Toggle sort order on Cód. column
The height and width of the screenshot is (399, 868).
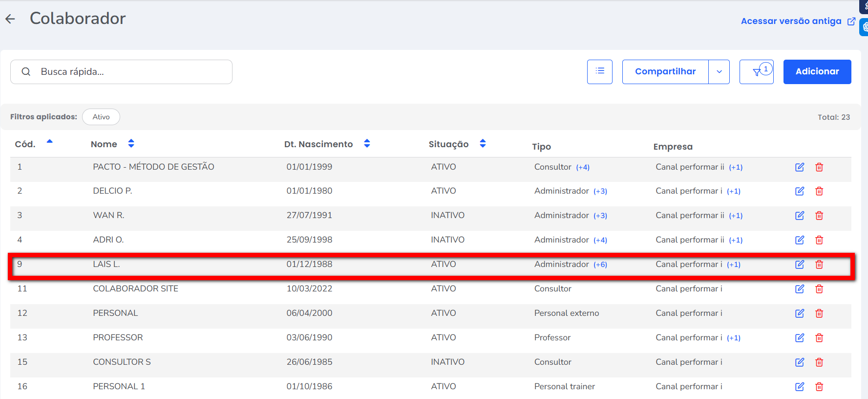[49, 142]
